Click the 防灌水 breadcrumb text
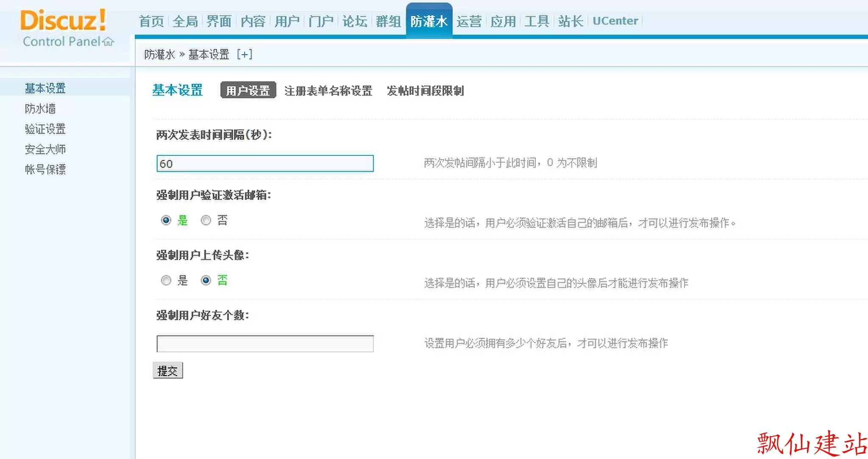This screenshot has width=868, height=459. pyautogui.click(x=159, y=54)
